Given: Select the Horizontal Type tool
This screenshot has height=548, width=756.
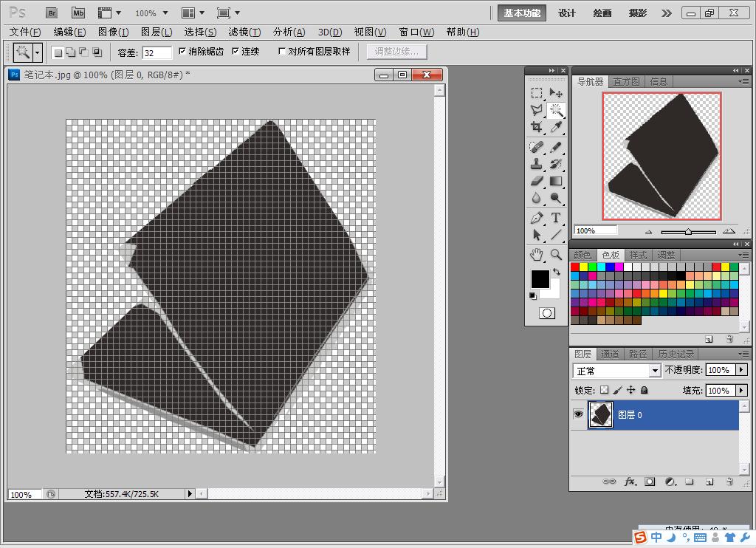Looking at the screenshot, I should coord(556,218).
